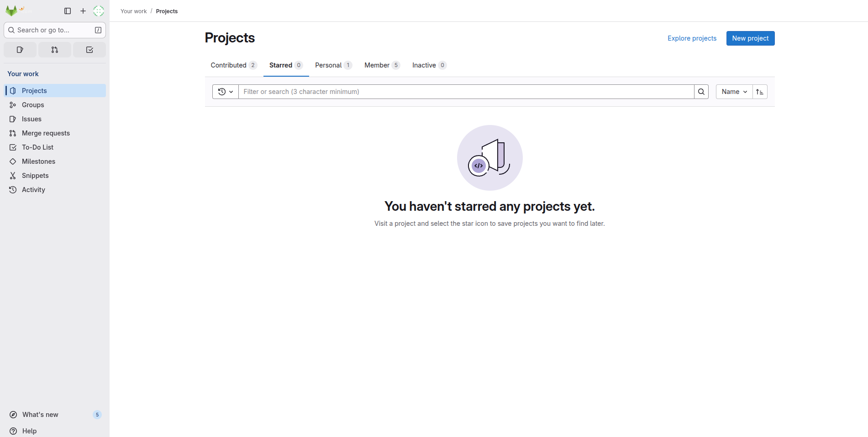The image size is (868, 437).
Task: Open the Inactive projects tab
Action: tap(425, 65)
